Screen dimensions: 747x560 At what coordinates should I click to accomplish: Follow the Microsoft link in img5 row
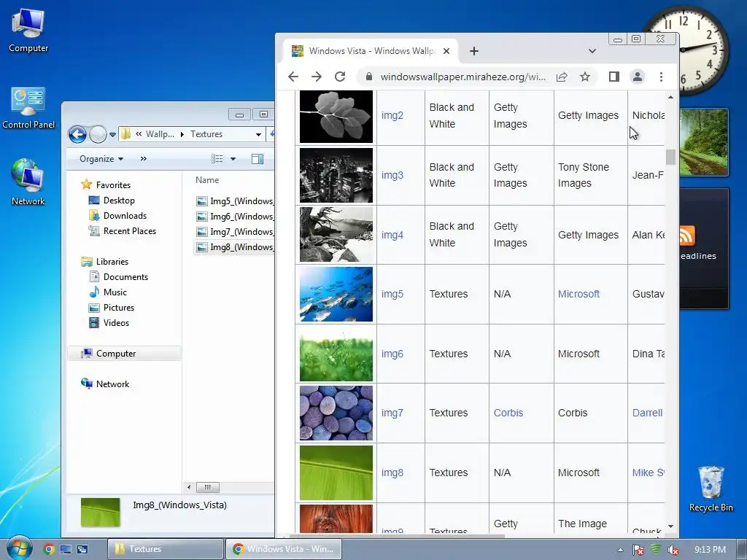click(578, 294)
